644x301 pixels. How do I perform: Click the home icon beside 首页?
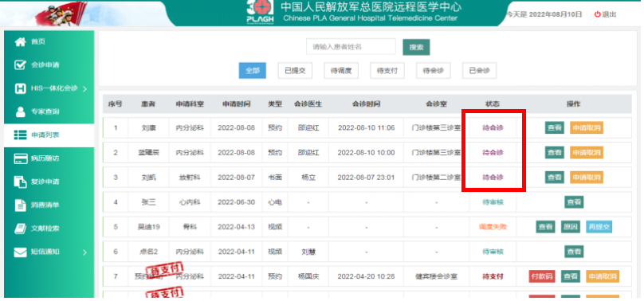pyautogui.click(x=20, y=42)
